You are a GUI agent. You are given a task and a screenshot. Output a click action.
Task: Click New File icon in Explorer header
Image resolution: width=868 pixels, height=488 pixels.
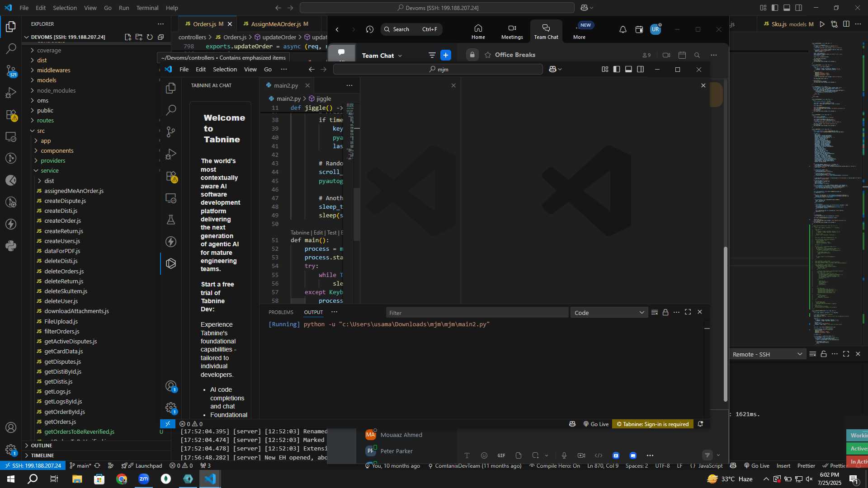pyautogui.click(x=128, y=37)
